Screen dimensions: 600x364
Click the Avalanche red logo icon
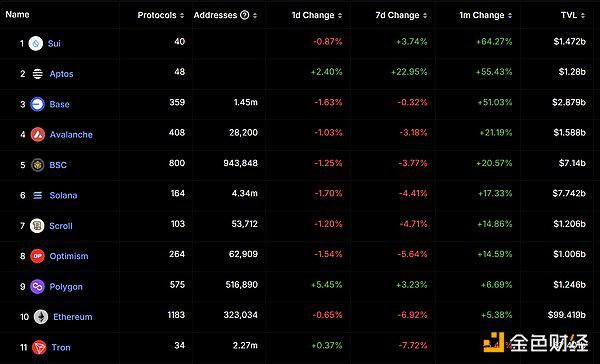click(38, 134)
